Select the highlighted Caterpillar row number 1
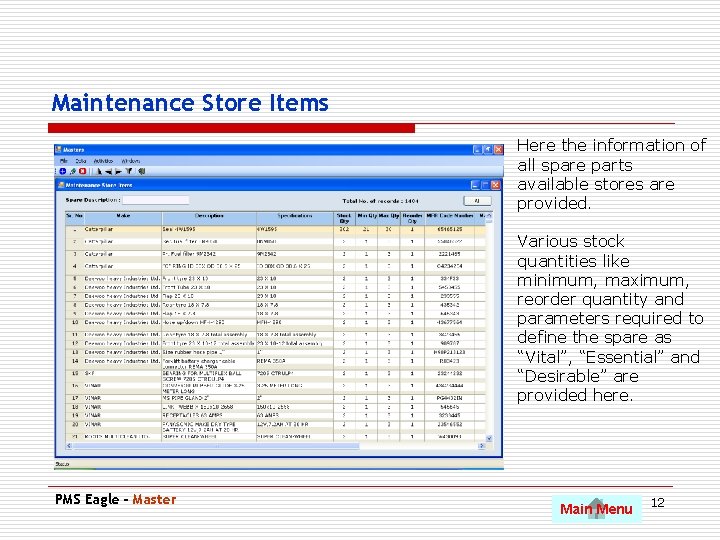The height and width of the screenshot is (540, 720). coord(276,229)
